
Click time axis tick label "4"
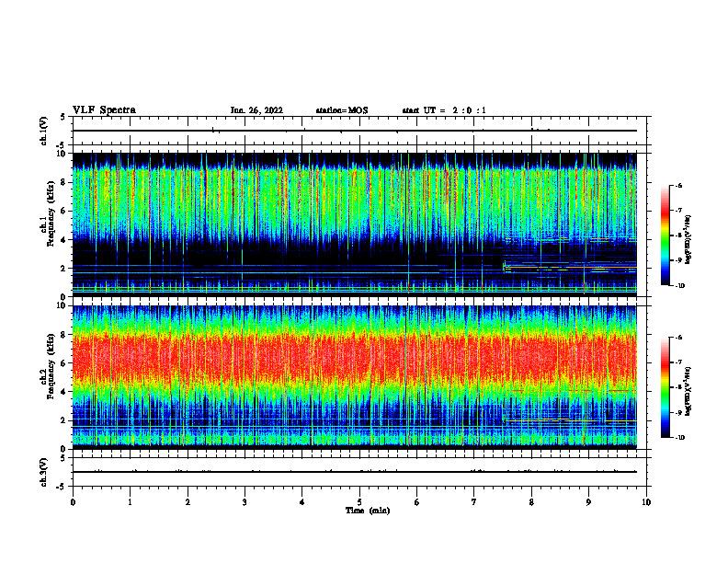point(302,502)
